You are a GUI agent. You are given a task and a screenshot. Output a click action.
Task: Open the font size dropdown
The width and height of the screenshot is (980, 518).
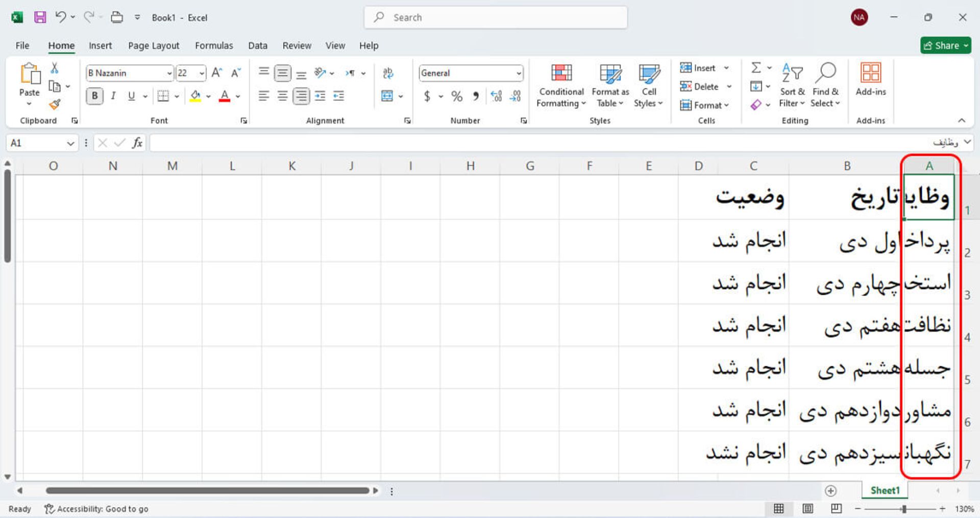point(200,73)
